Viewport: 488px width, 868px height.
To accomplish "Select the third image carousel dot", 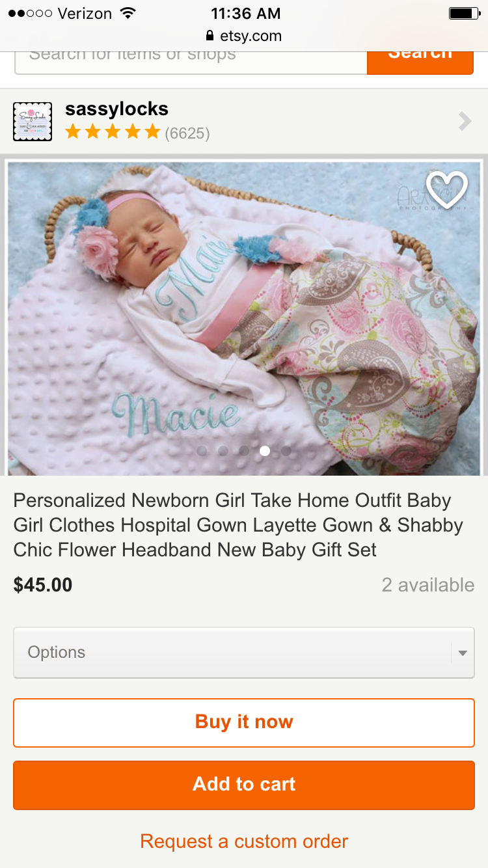I will [x=244, y=450].
